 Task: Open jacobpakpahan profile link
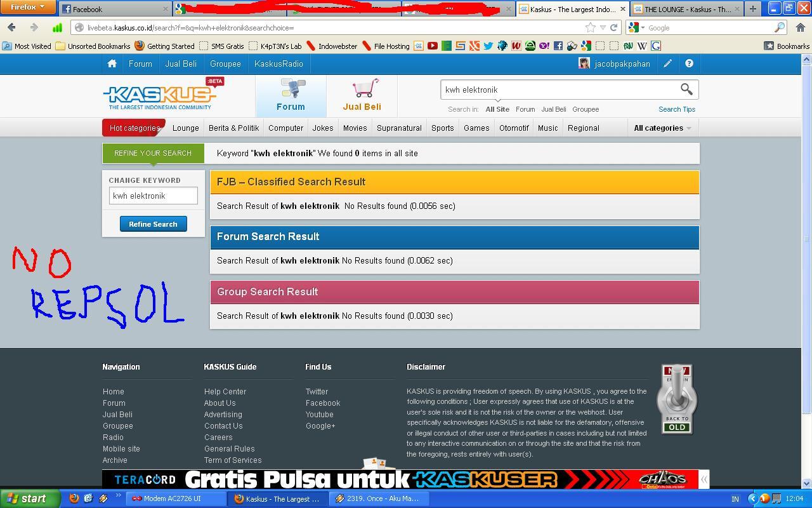coord(622,63)
